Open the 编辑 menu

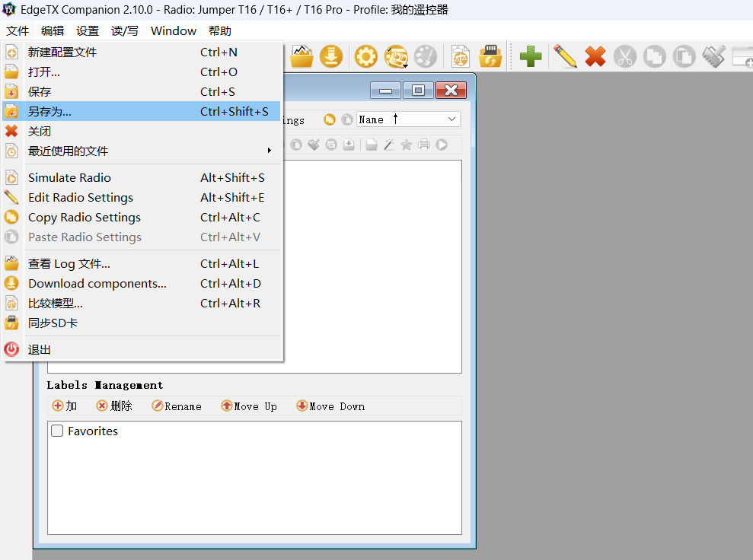(x=53, y=31)
